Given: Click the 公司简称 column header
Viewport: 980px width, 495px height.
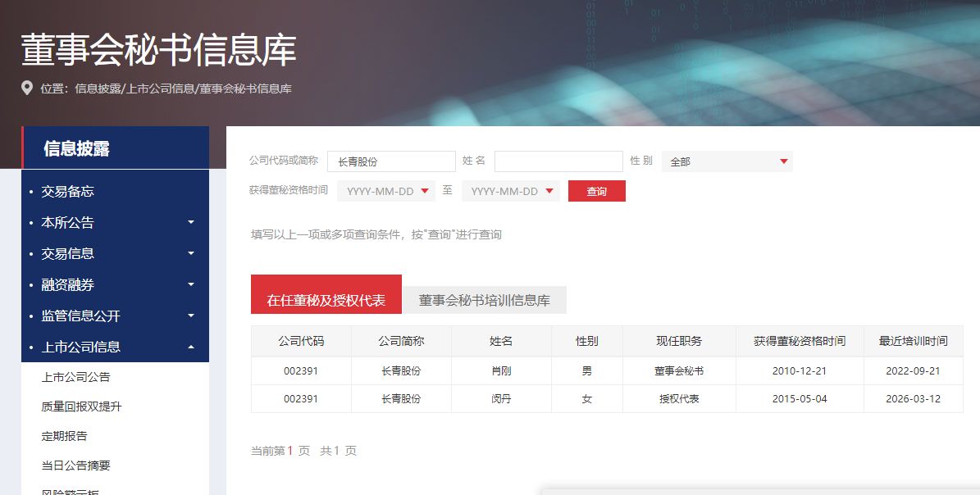Looking at the screenshot, I should (x=401, y=341).
